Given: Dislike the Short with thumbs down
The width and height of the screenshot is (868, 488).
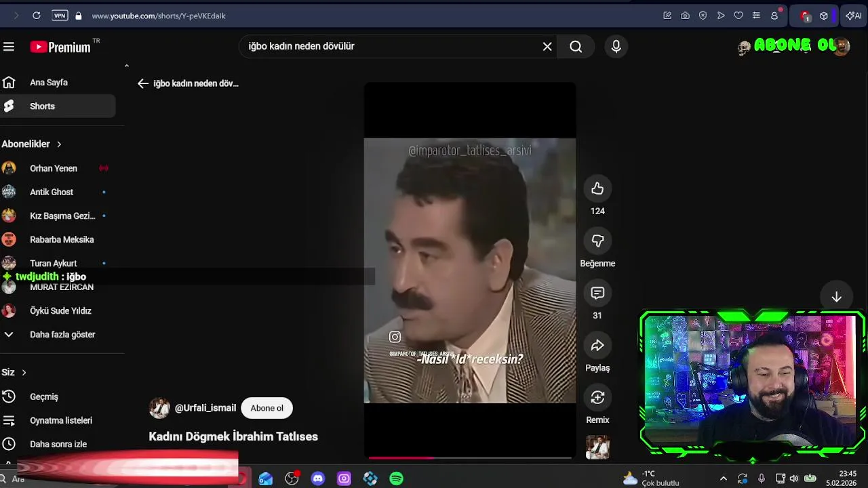Looking at the screenshot, I should tap(597, 241).
